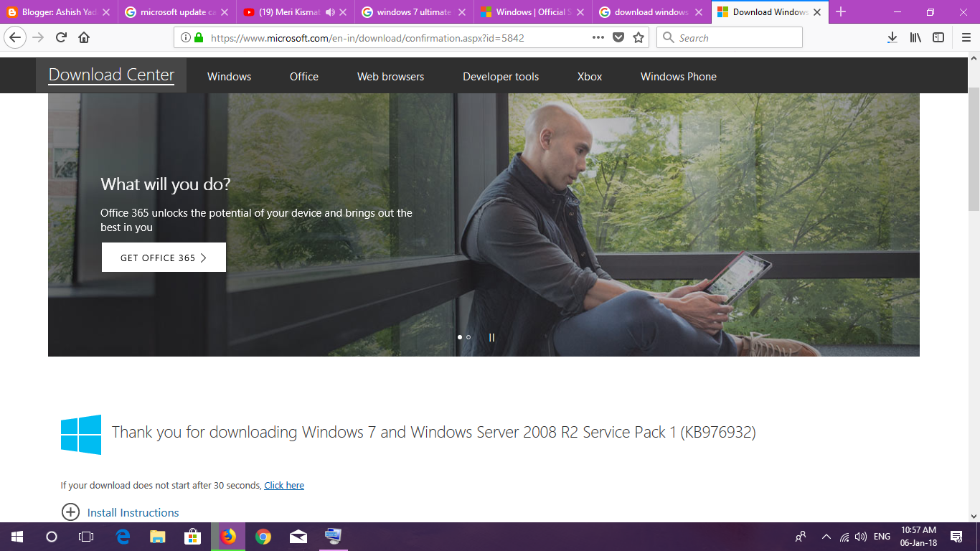Open the Office menu category
The width and height of the screenshot is (980, 551).
point(304,77)
